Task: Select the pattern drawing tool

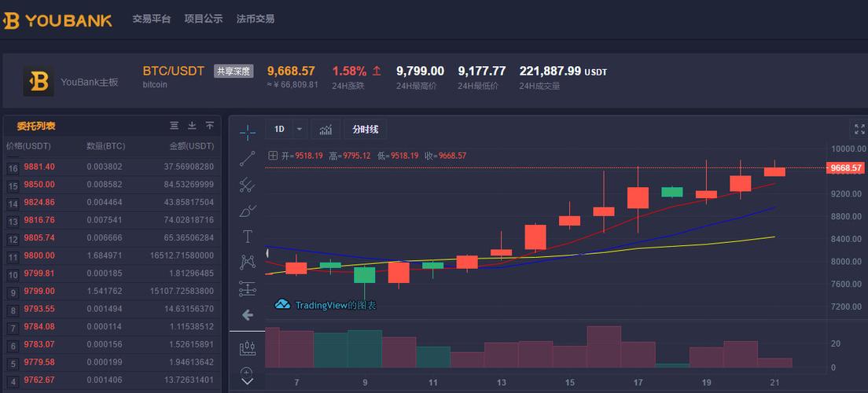Action: [x=248, y=263]
